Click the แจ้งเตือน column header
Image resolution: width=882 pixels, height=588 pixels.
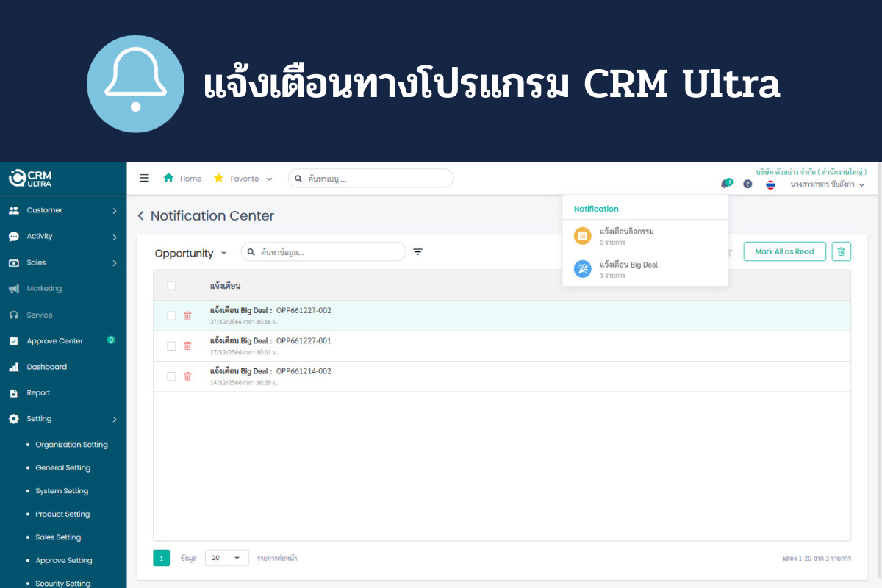click(225, 285)
